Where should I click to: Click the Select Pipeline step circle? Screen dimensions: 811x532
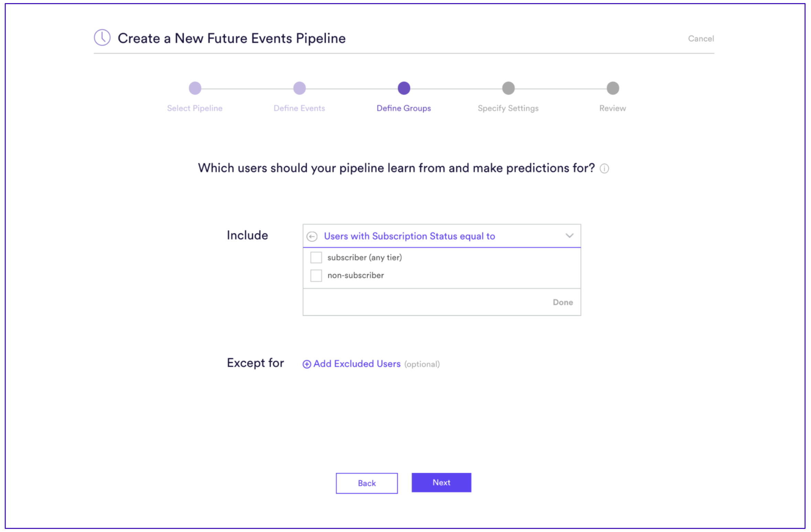[x=195, y=88]
